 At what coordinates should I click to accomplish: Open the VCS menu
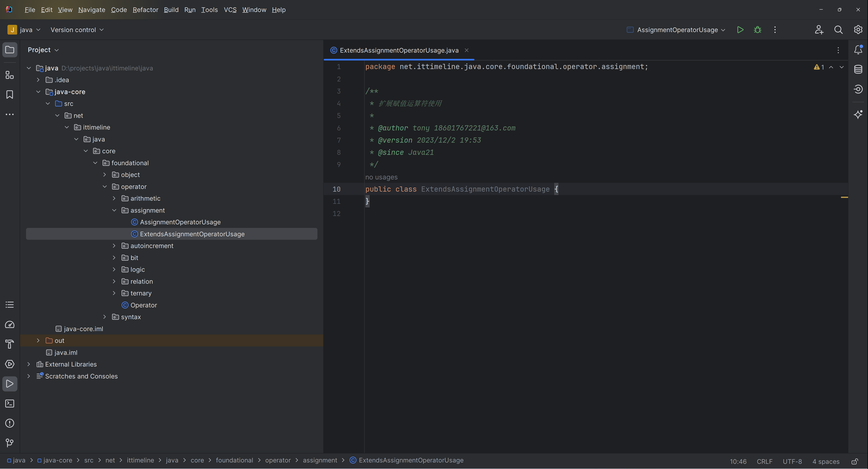[230, 10]
